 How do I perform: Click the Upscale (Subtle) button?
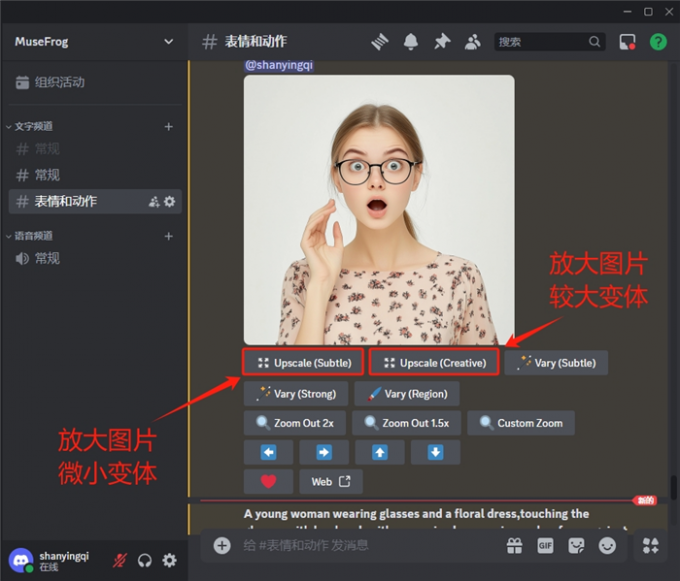303,363
